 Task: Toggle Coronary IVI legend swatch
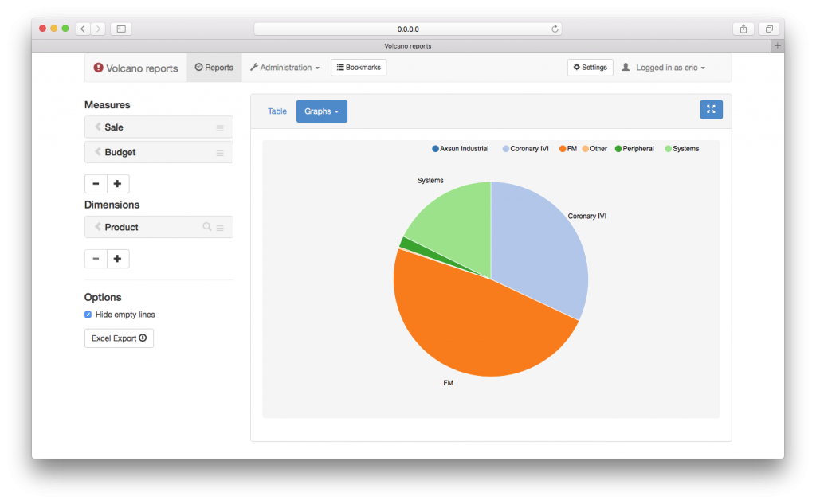point(505,149)
